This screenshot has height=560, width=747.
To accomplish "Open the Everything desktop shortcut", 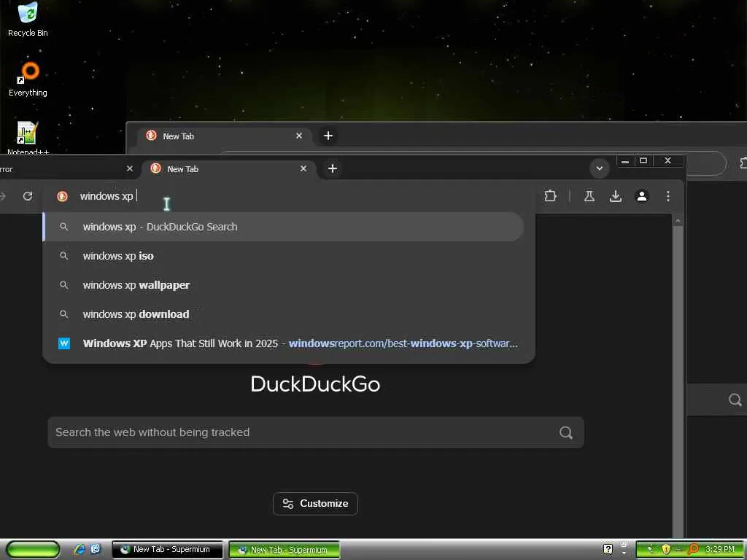I will (28, 79).
